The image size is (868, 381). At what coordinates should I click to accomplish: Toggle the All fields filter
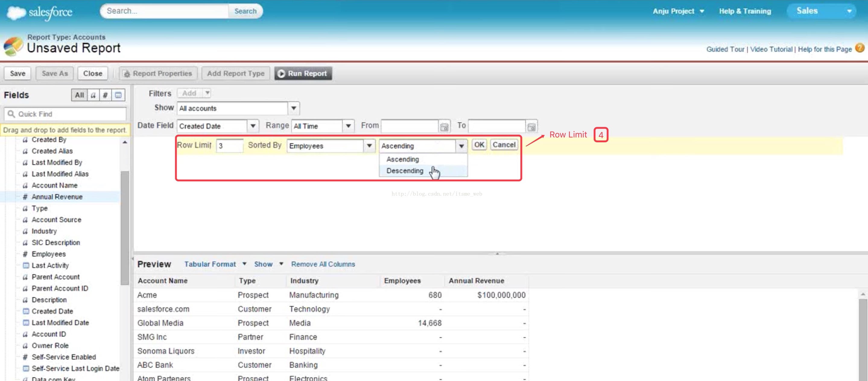pos(80,95)
